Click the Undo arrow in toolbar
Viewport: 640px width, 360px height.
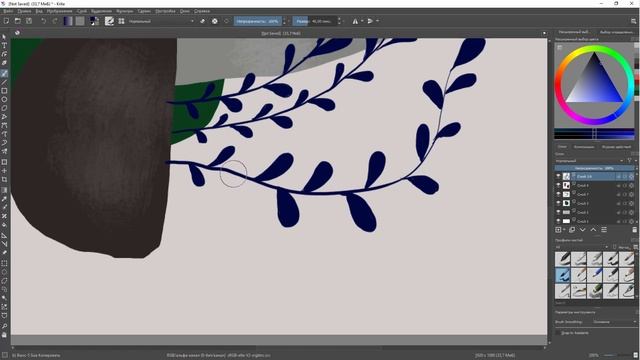click(43, 21)
